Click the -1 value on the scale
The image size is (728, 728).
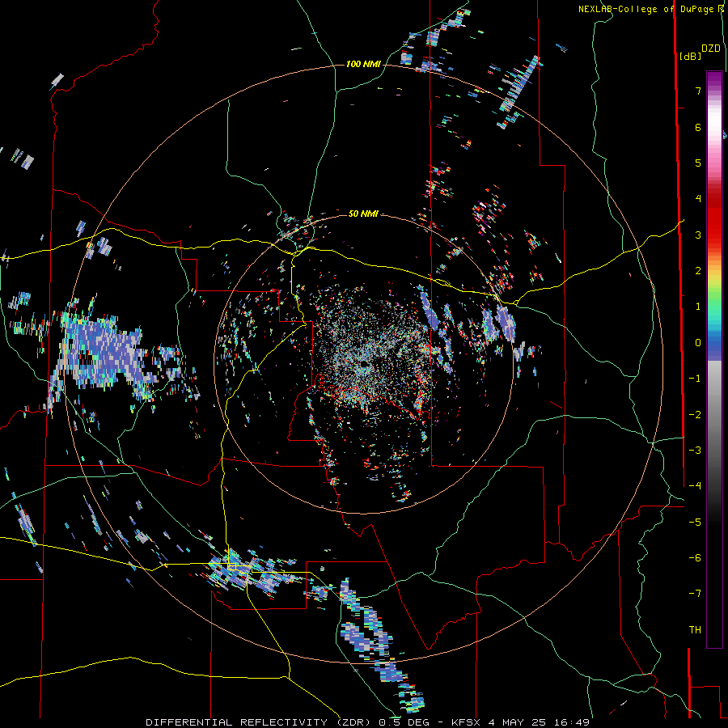(x=695, y=379)
